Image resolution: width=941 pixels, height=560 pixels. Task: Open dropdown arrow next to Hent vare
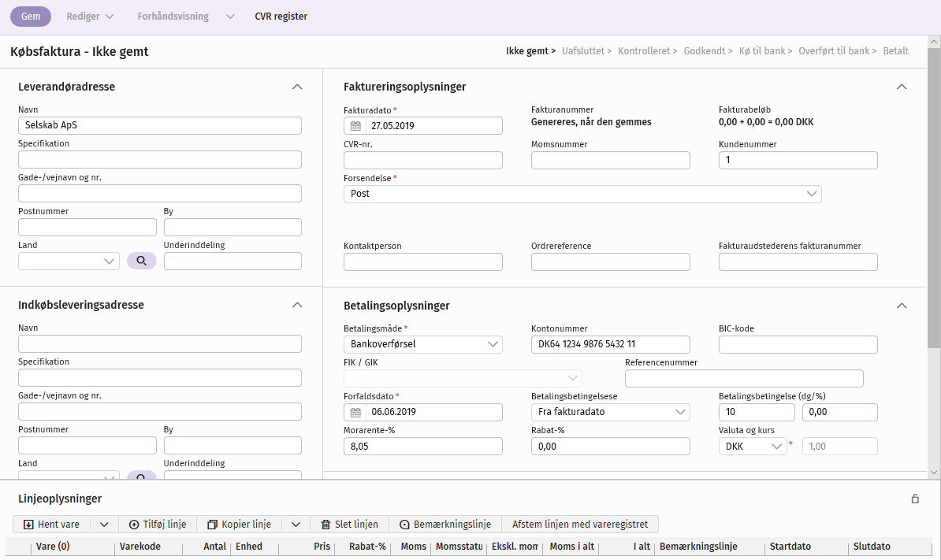104,525
